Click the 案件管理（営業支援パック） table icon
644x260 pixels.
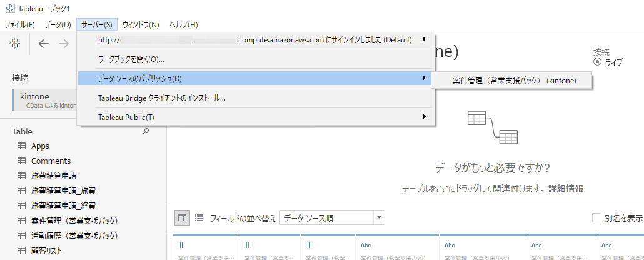coord(22,221)
